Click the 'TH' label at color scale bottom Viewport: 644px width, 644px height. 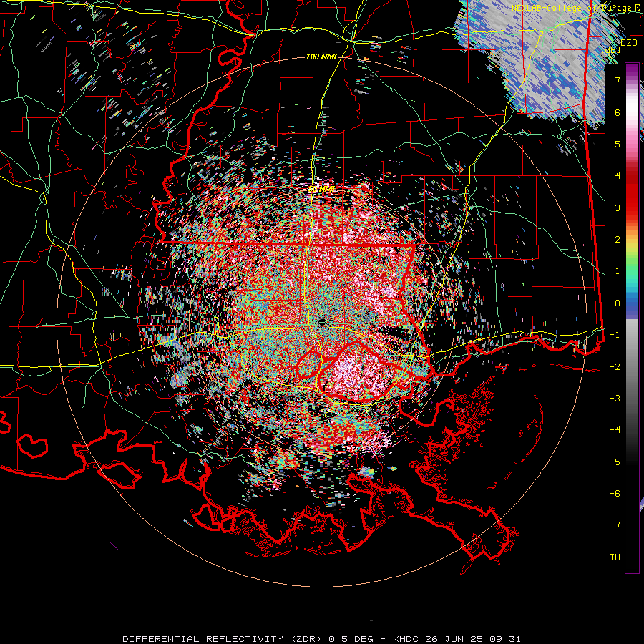(x=615, y=557)
